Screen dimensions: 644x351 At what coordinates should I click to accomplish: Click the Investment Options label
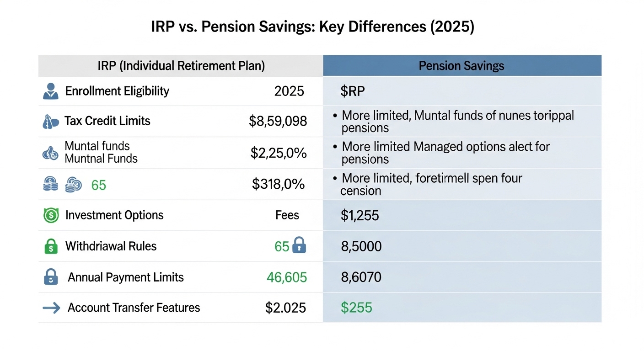click(x=114, y=215)
